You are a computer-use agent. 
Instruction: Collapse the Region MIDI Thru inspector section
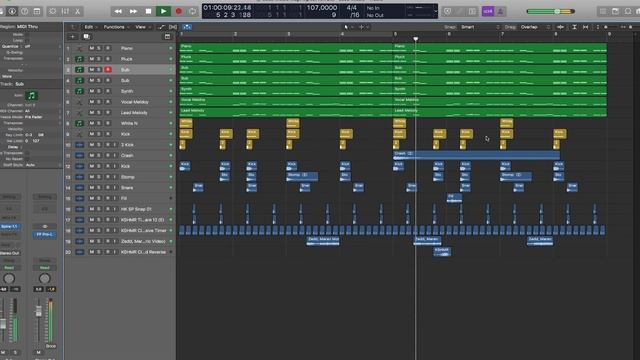pos(19,27)
